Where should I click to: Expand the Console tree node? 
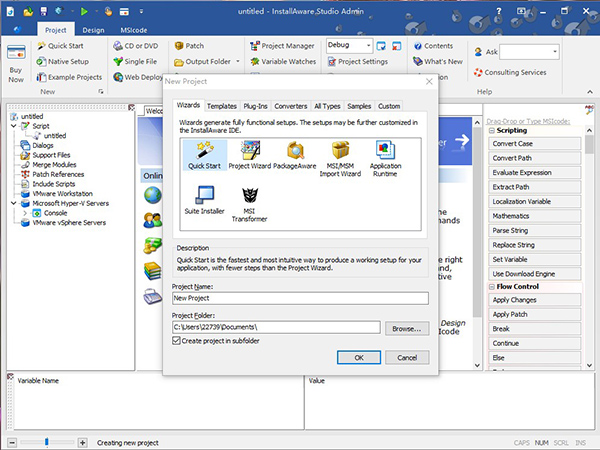click(x=24, y=213)
